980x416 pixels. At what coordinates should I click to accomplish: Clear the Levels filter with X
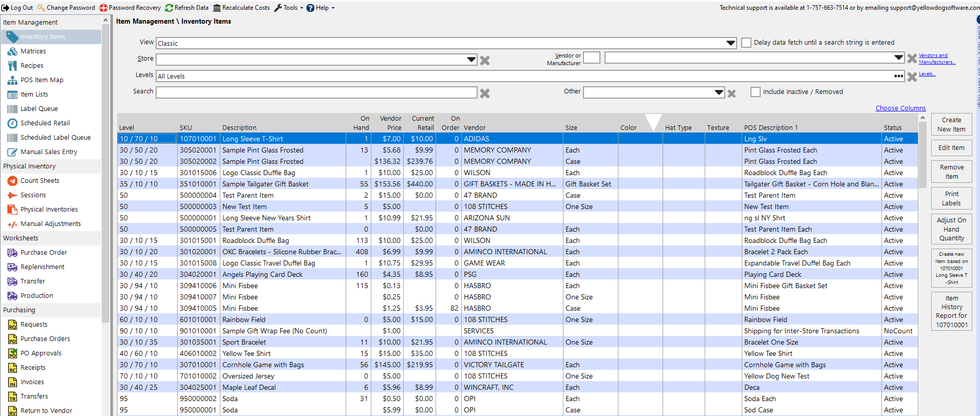click(912, 77)
